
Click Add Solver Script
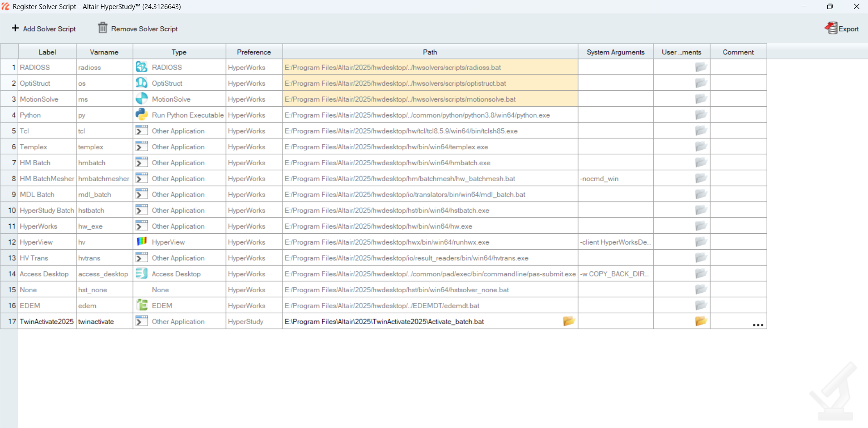[x=44, y=28]
